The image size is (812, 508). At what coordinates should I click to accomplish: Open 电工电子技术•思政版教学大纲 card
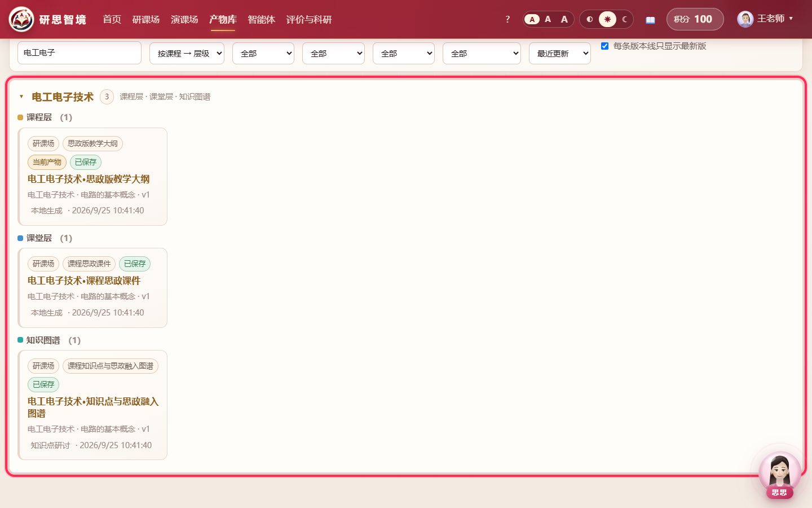tap(92, 177)
